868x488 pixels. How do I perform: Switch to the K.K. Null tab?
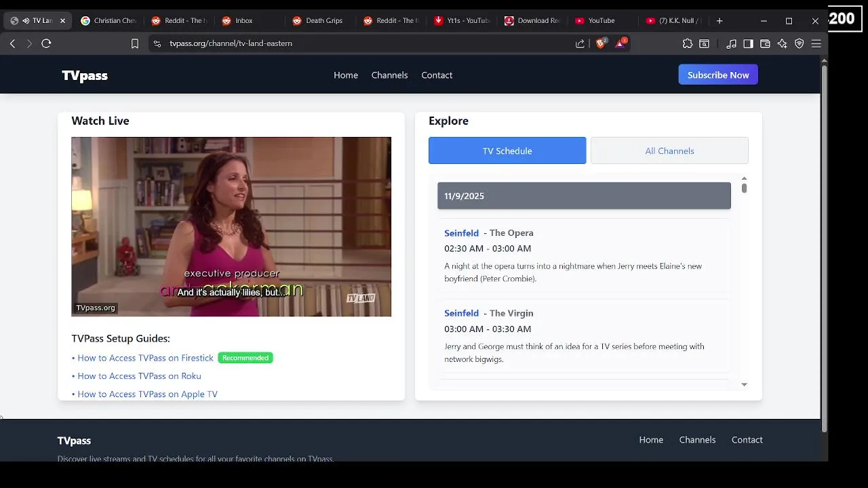coord(673,21)
